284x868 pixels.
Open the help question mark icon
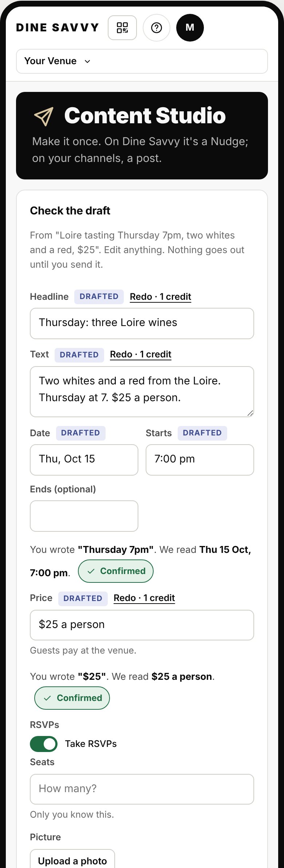pos(157,28)
